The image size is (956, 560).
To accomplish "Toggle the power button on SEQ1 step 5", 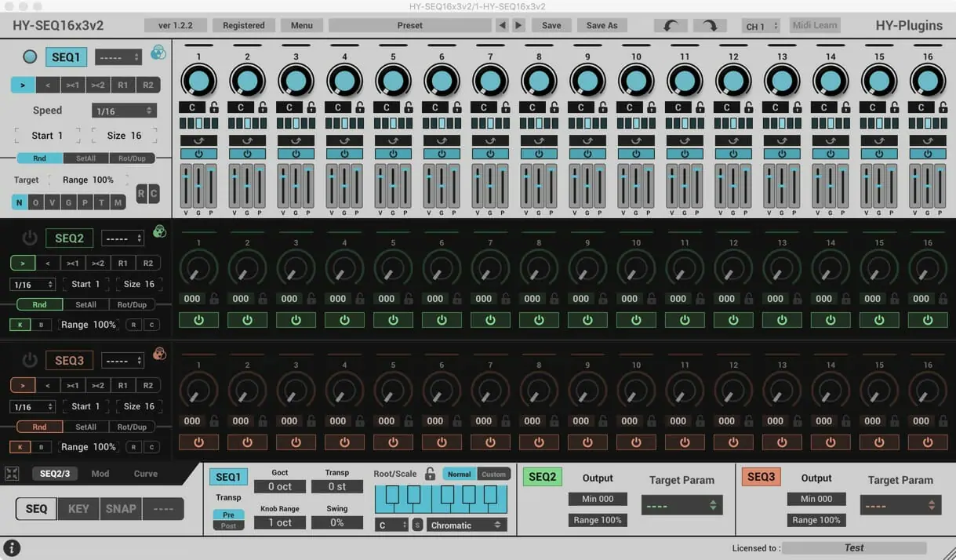I will pos(393,154).
